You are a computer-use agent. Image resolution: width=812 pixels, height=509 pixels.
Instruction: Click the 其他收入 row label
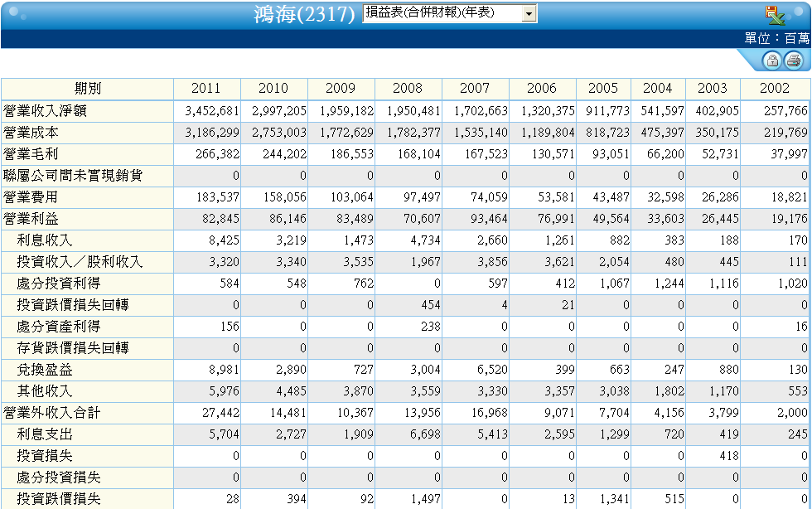click(x=45, y=391)
